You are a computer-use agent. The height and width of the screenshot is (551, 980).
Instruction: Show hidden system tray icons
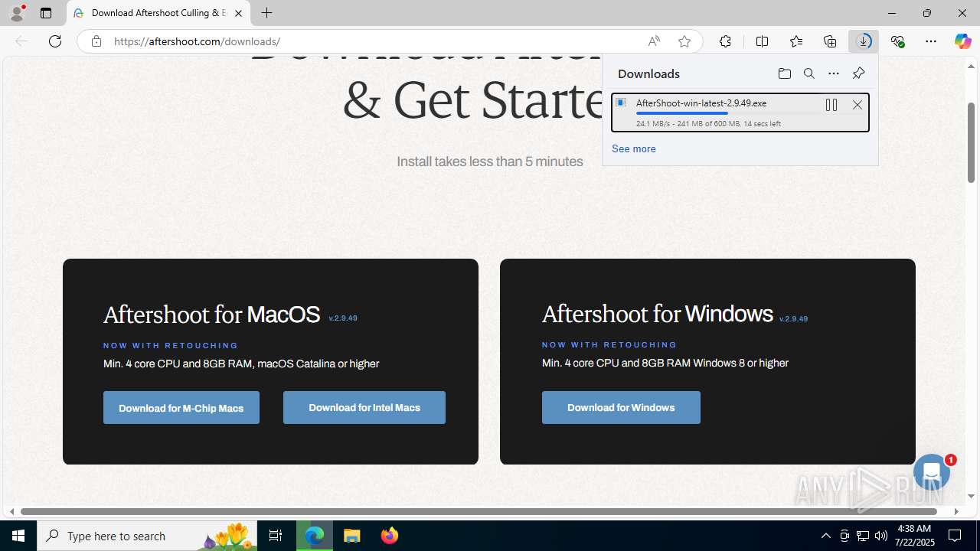(x=825, y=536)
